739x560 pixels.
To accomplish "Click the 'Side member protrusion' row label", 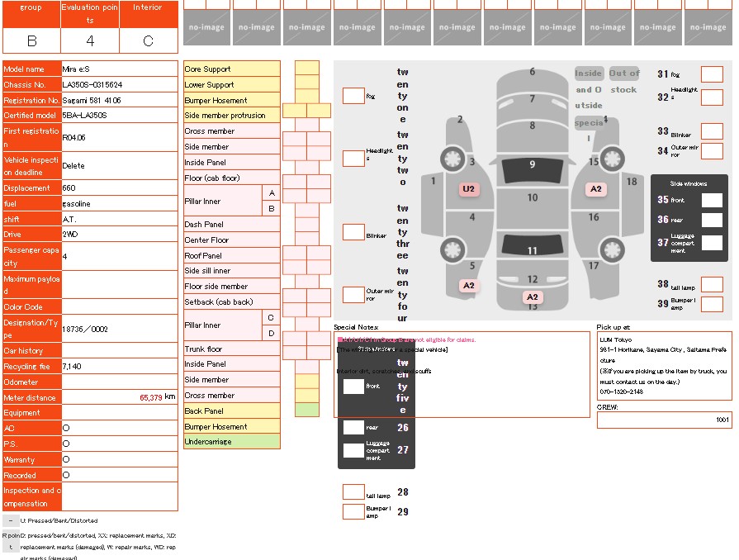I will click(232, 116).
